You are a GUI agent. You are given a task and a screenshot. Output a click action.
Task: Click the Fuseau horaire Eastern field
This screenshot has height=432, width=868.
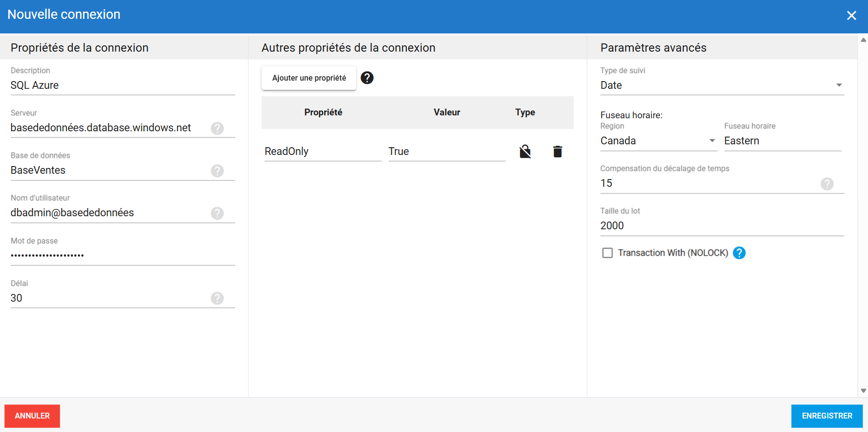pyautogui.click(x=783, y=141)
